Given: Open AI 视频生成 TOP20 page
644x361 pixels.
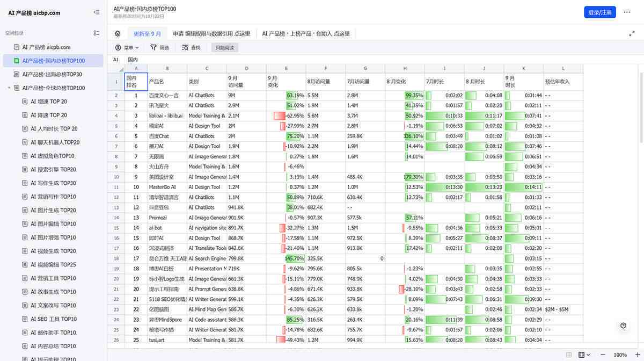Looking at the screenshot, I should click(53, 251).
